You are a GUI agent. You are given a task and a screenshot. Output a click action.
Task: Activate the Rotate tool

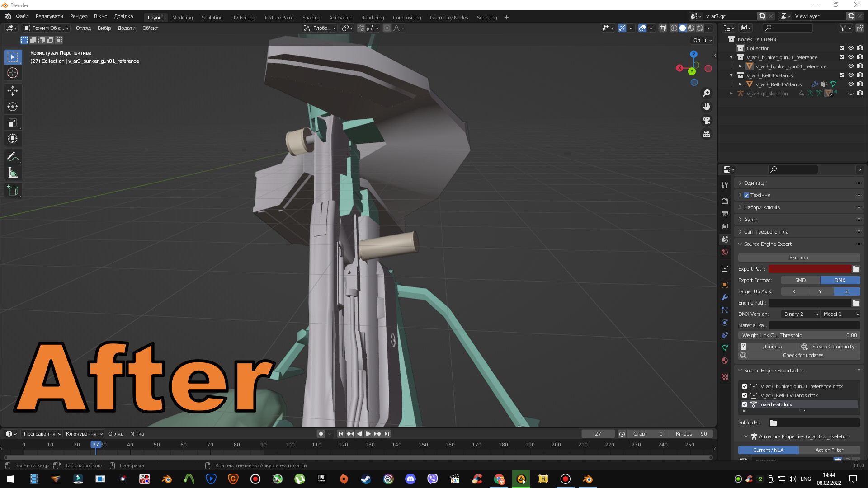pyautogui.click(x=13, y=107)
